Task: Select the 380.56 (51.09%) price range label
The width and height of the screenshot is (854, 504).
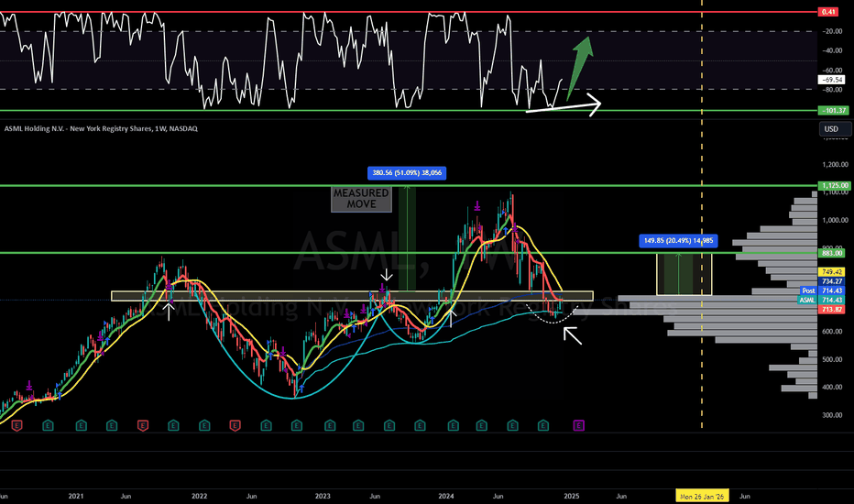Action: pos(407,172)
